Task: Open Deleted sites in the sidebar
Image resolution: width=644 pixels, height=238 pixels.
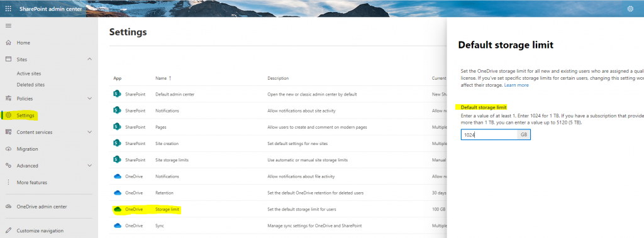Action: point(31,85)
